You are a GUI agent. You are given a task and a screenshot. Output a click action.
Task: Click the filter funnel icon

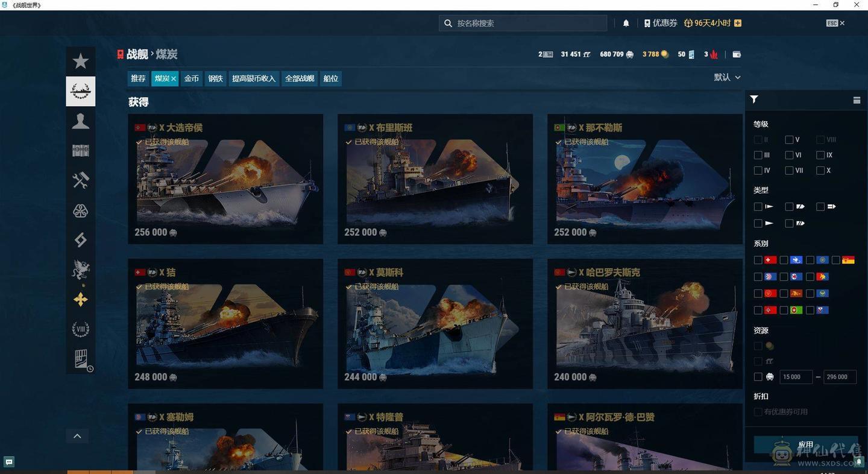[x=754, y=100]
